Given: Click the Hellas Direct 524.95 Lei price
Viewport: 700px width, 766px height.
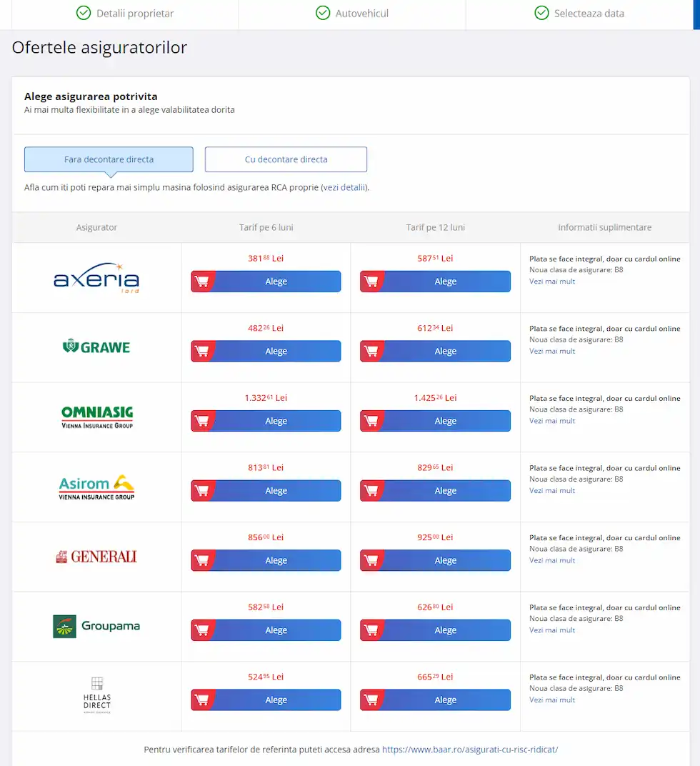Looking at the screenshot, I should click(266, 677).
